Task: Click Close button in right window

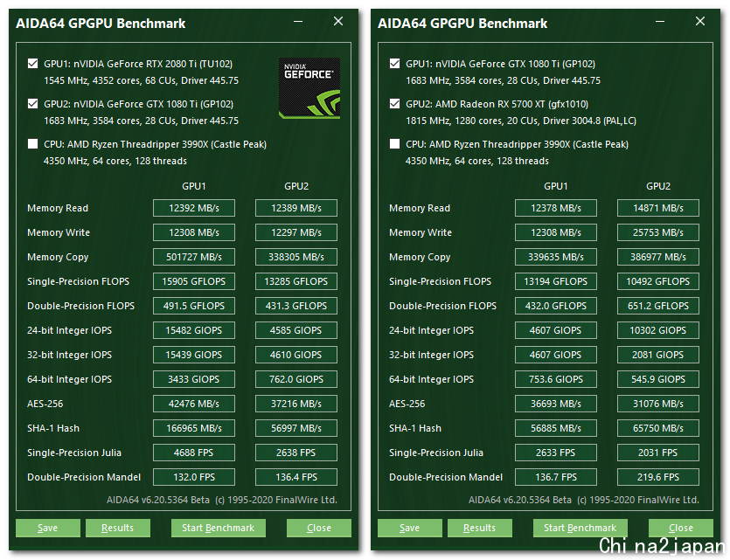Action: [x=681, y=528]
